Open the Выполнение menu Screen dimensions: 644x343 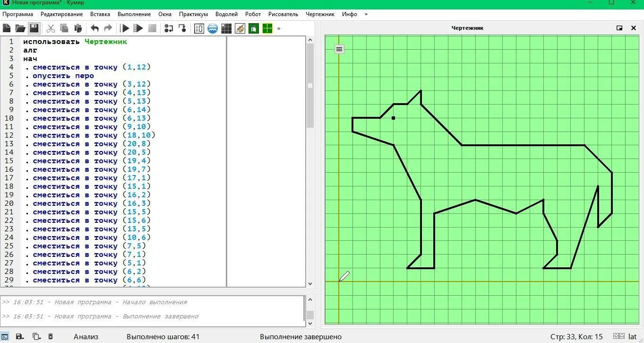pyautogui.click(x=134, y=14)
